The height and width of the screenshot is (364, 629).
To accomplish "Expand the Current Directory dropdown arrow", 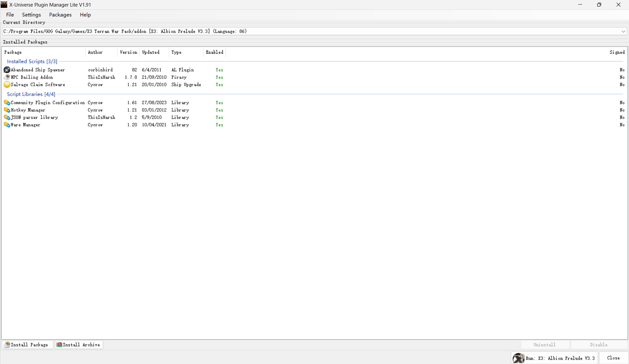I will (623, 31).
